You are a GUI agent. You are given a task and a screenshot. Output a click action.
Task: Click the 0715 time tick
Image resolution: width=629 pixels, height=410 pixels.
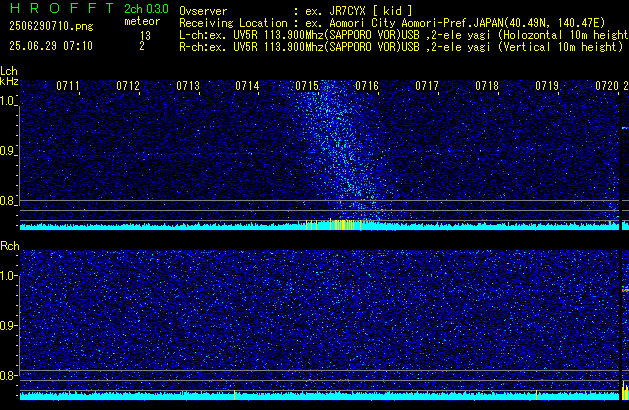[x=307, y=86]
